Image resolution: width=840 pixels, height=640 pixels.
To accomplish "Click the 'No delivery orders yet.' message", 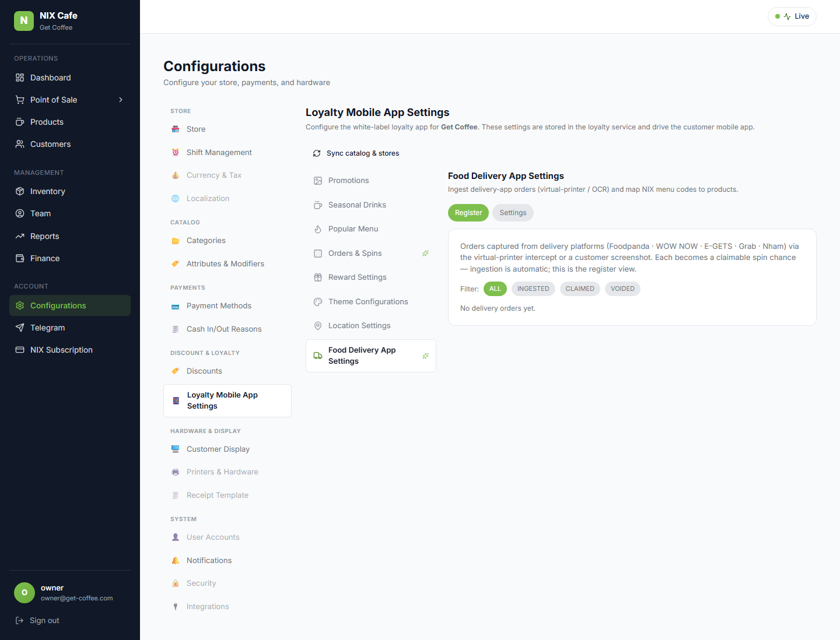I will pos(498,308).
